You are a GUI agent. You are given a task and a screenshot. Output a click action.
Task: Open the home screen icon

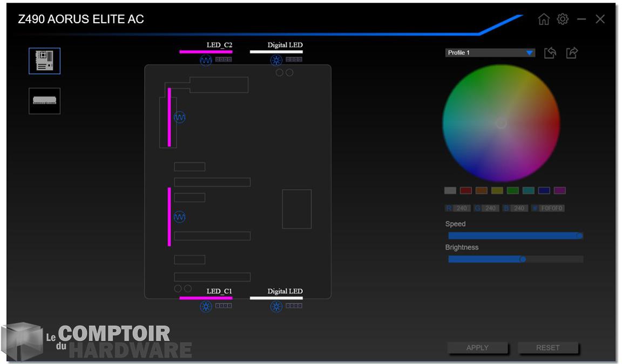click(x=544, y=19)
